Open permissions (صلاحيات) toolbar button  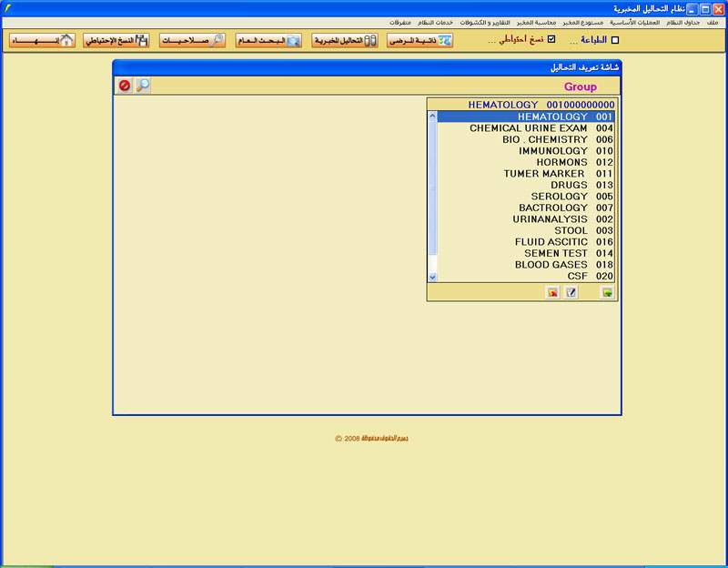192,41
